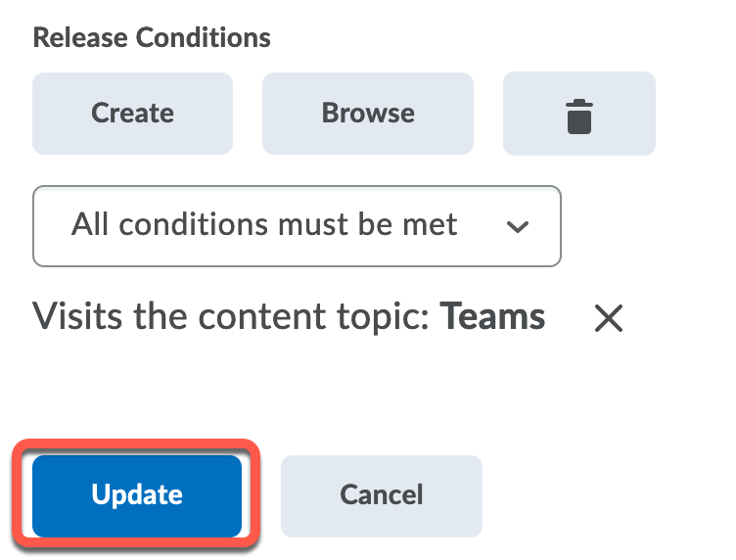Screen dimensions: 736x560
Task: Create a new release condition
Action: (x=132, y=114)
